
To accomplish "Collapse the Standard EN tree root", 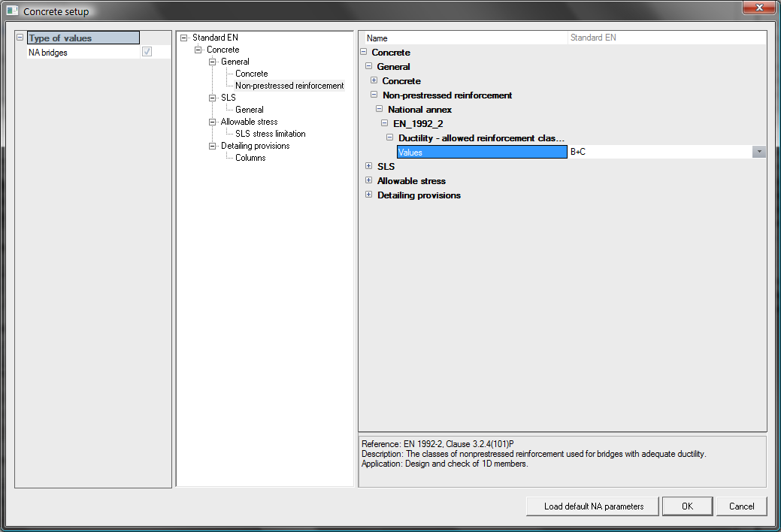I will 184,38.
